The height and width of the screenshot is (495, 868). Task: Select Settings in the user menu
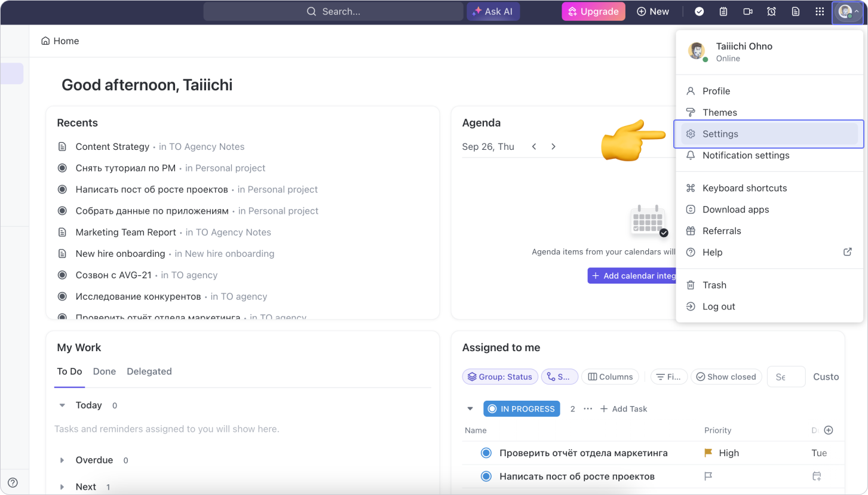pos(720,134)
